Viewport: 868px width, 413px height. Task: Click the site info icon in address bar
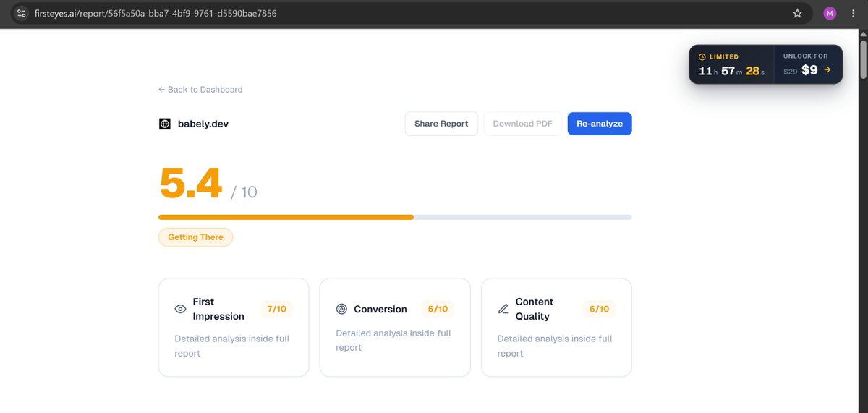click(x=21, y=13)
